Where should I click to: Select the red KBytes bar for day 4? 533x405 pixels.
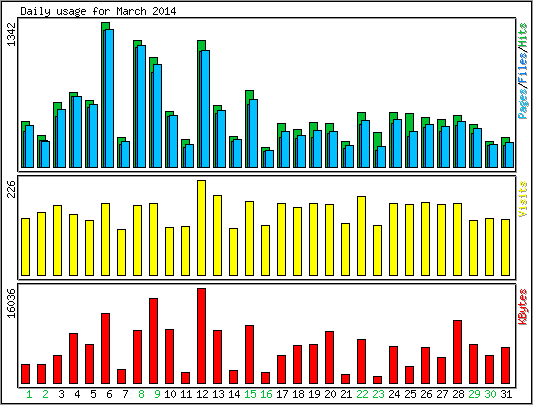coord(73,358)
